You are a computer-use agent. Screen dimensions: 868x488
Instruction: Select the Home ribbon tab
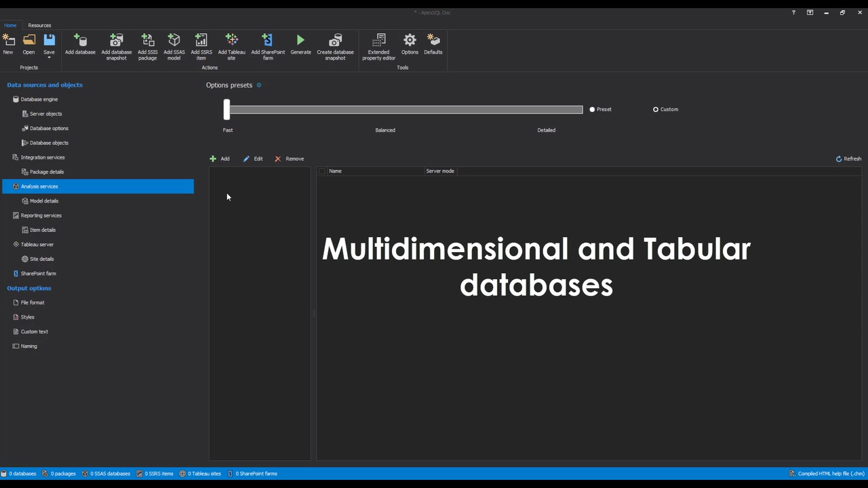coord(10,25)
